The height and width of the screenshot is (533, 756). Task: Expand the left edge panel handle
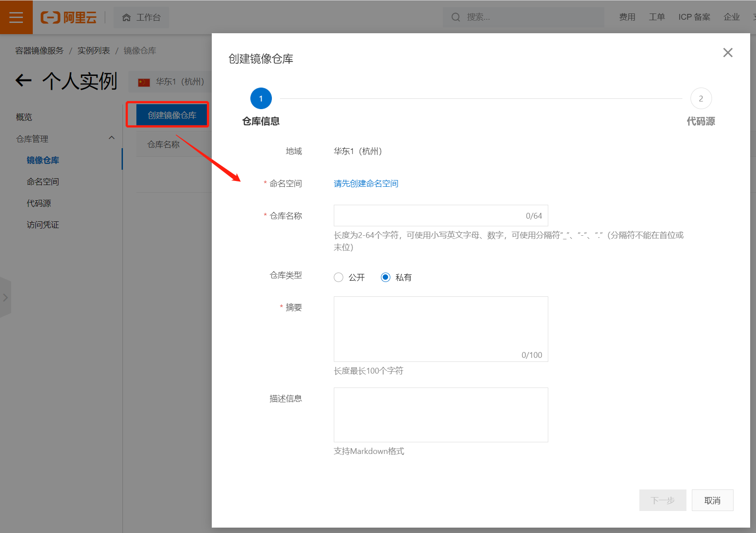click(x=5, y=297)
